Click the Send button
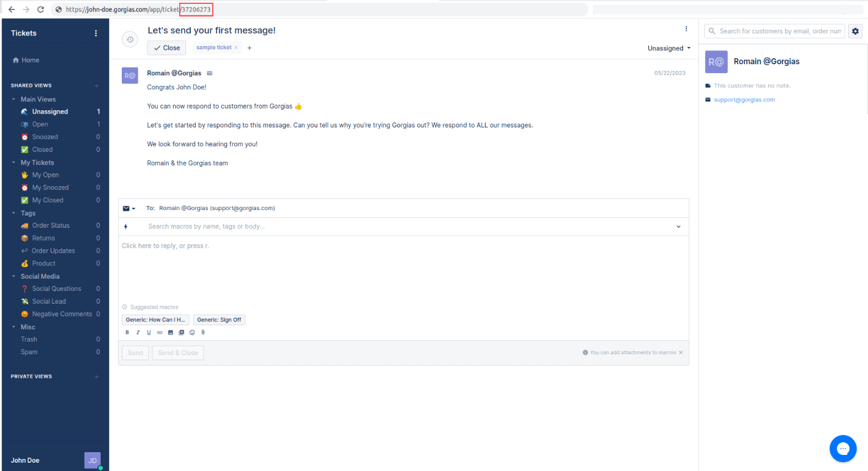 135,353
